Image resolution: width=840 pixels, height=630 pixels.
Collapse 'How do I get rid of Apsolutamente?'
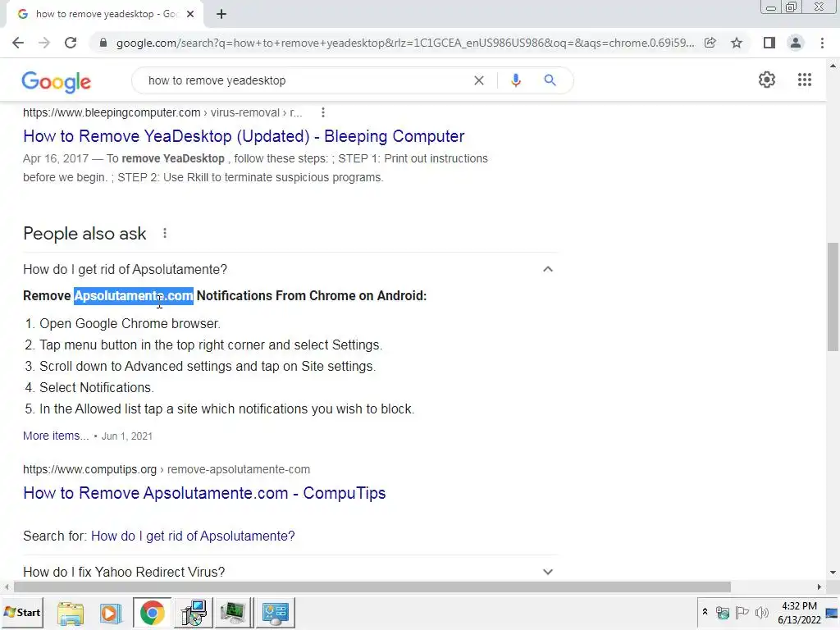[547, 269]
